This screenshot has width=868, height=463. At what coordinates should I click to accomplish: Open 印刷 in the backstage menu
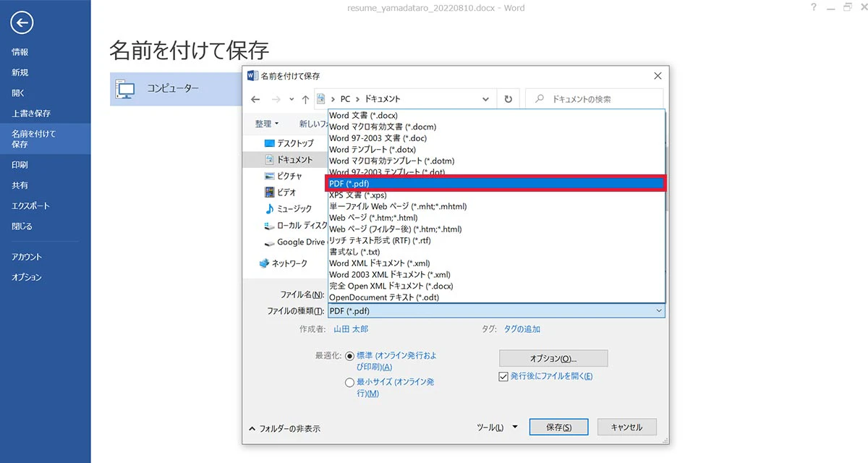(20, 165)
